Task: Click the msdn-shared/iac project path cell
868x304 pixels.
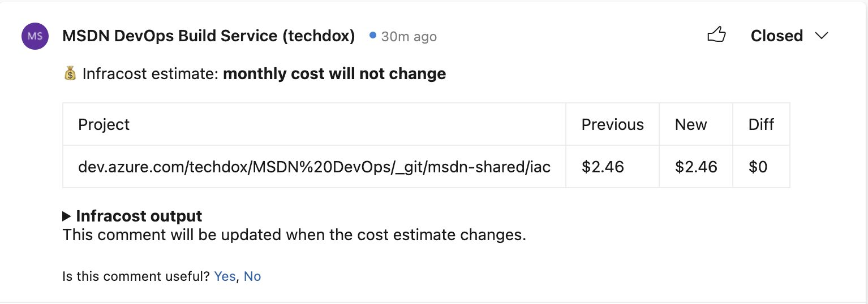Action: (x=314, y=167)
